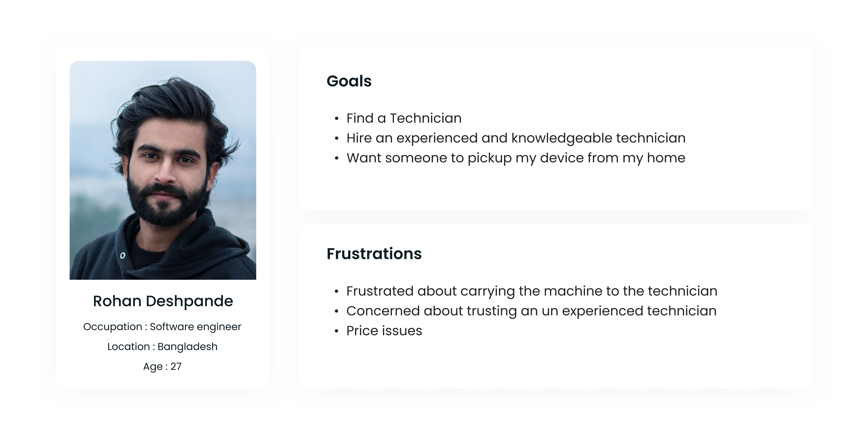Screen dimensions: 868x435
Task: Click the Location: Bangladesh text
Action: coord(162,346)
